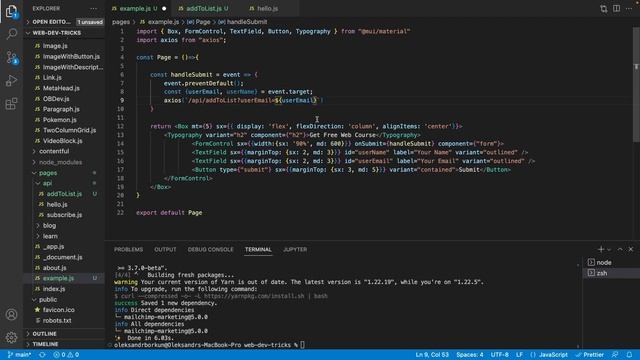This screenshot has width=640, height=360.
Task: Collapse the pages folder
Action: (64, 173)
